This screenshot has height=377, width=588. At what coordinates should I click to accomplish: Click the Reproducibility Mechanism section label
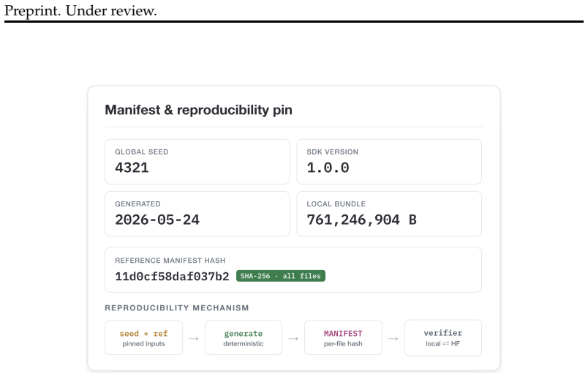pyautogui.click(x=177, y=308)
